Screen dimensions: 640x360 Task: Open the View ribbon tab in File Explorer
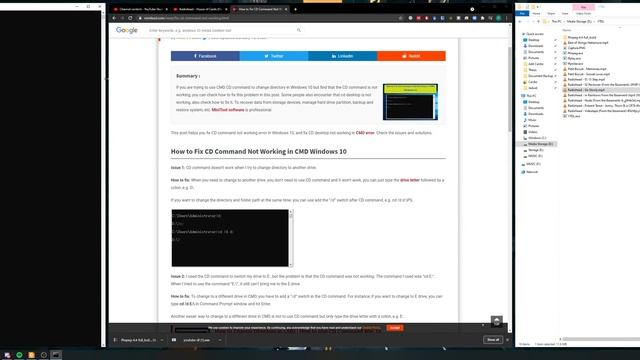tap(565, 13)
